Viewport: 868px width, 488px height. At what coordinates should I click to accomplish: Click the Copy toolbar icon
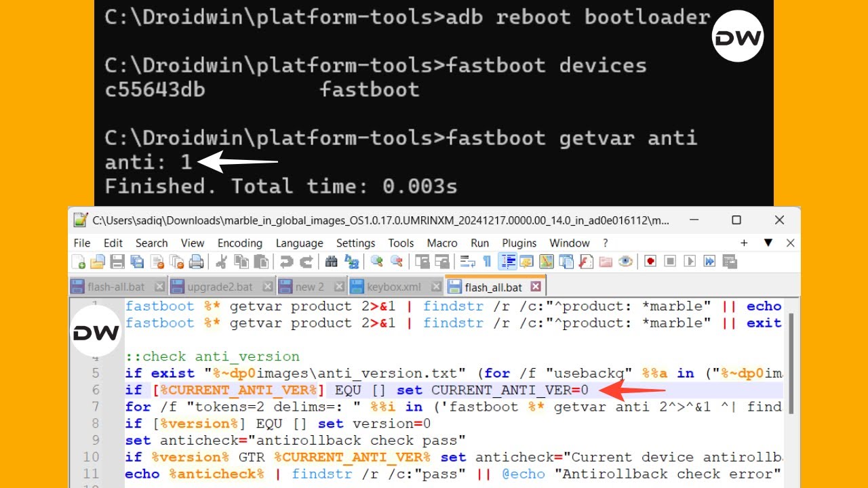tap(241, 261)
